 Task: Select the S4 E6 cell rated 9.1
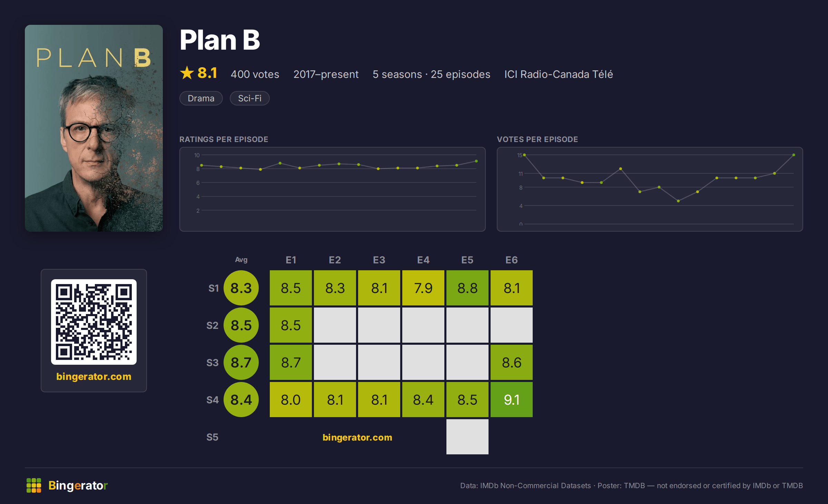pyautogui.click(x=512, y=400)
